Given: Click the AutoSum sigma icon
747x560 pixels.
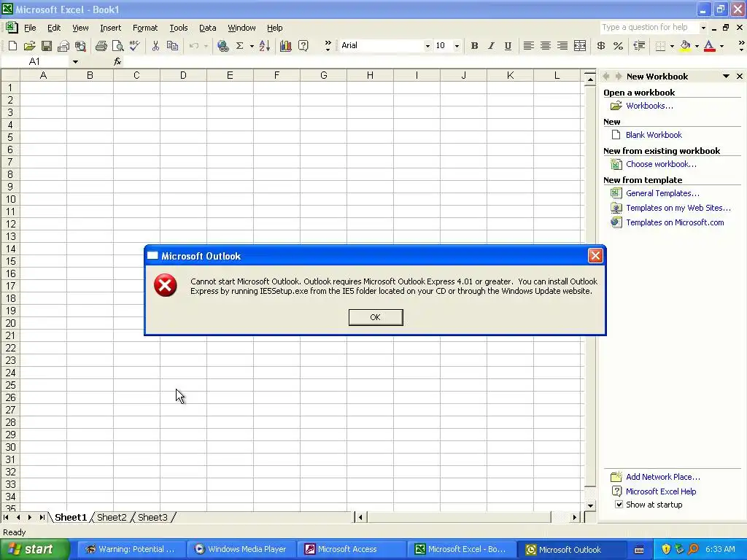Looking at the screenshot, I should (239, 46).
